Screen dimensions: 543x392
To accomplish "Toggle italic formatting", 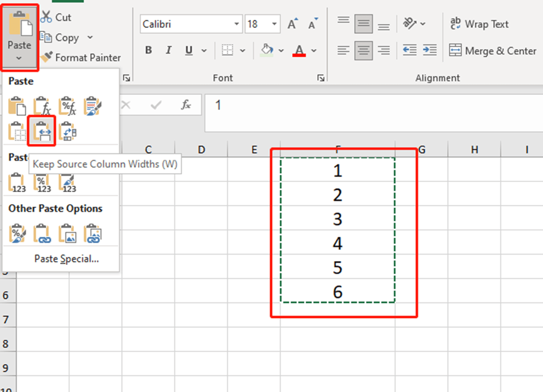I will [168, 50].
